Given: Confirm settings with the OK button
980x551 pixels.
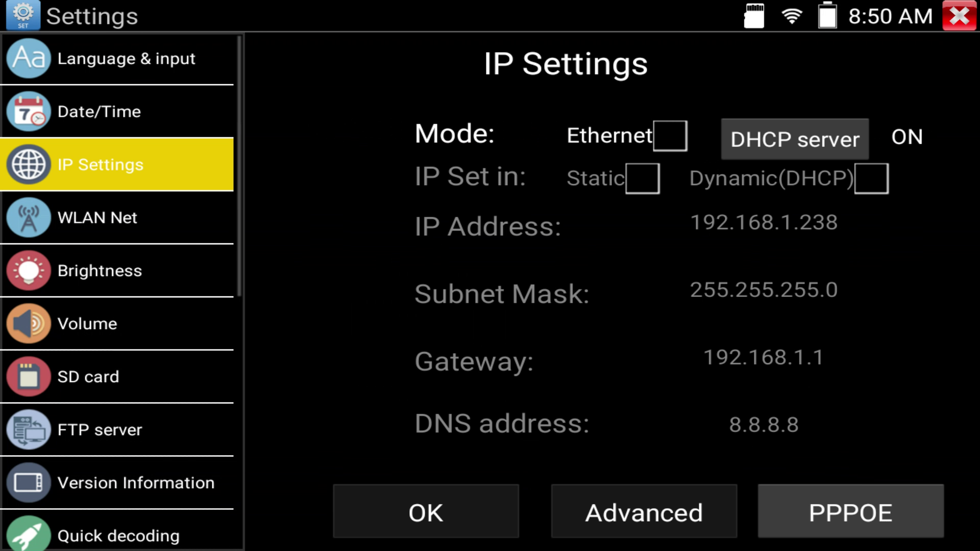Looking at the screenshot, I should [x=426, y=511].
